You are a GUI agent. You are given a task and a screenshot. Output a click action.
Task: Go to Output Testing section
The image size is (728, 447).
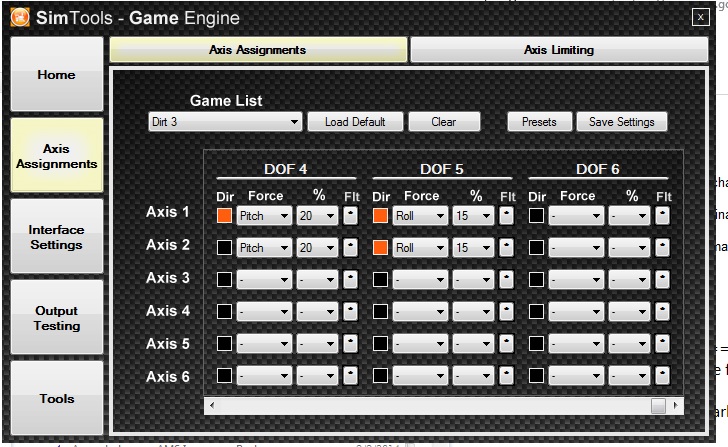pos(57,318)
